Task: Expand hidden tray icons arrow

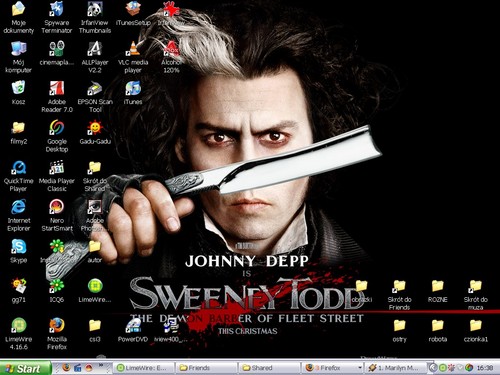Action: 433,368
